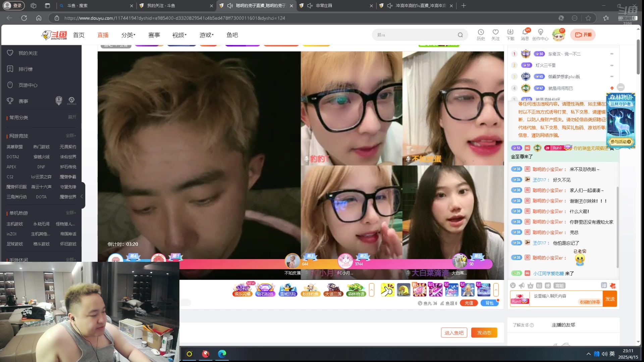Click the 开播 start streaming button

coord(583,35)
